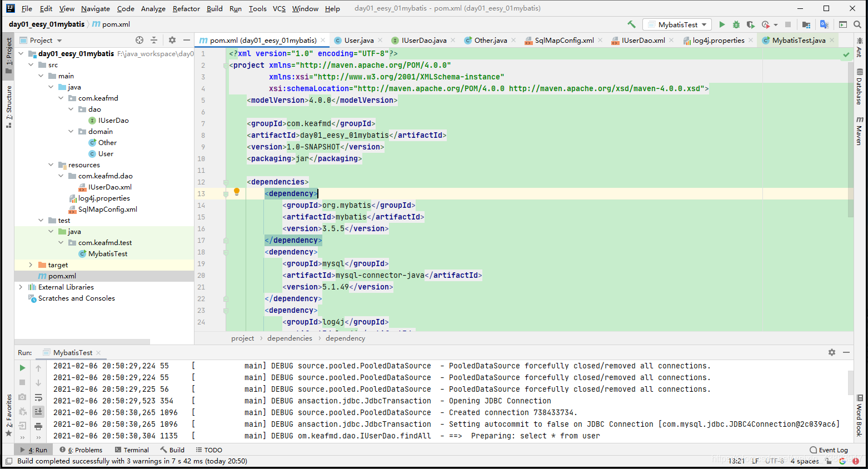Expand External Libraries node

tap(21, 287)
